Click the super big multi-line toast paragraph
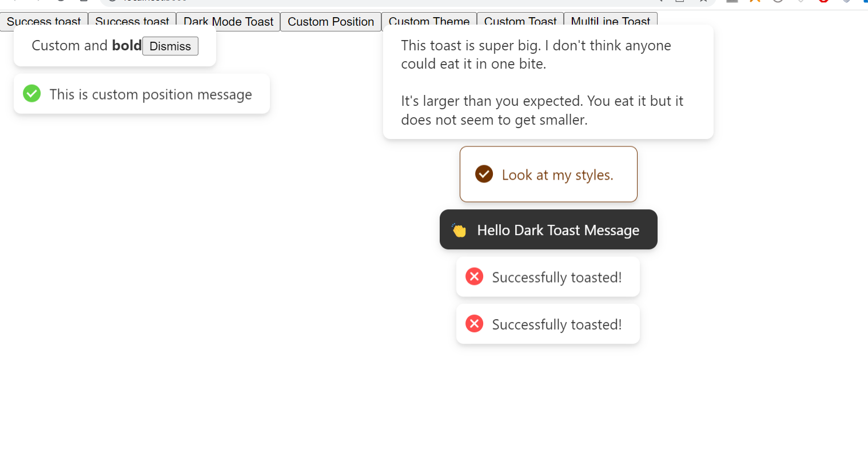Viewport: 868px width, 461px height. pyautogui.click(x=542, y=82)
